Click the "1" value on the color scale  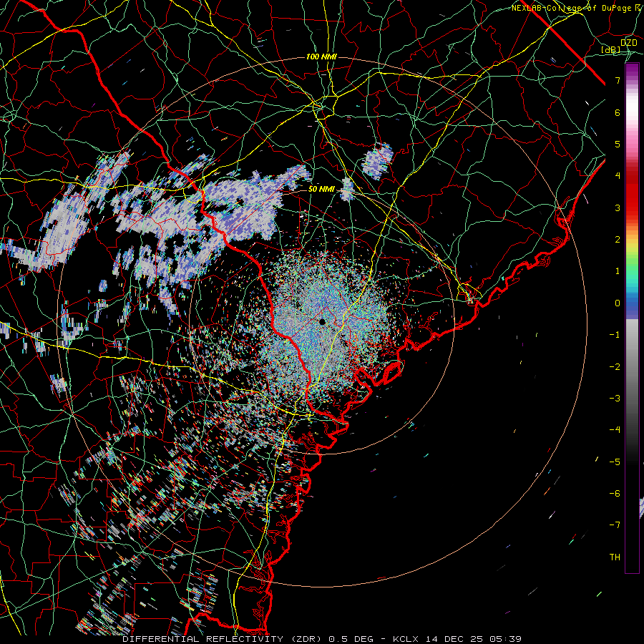click(x=618, y=271)
